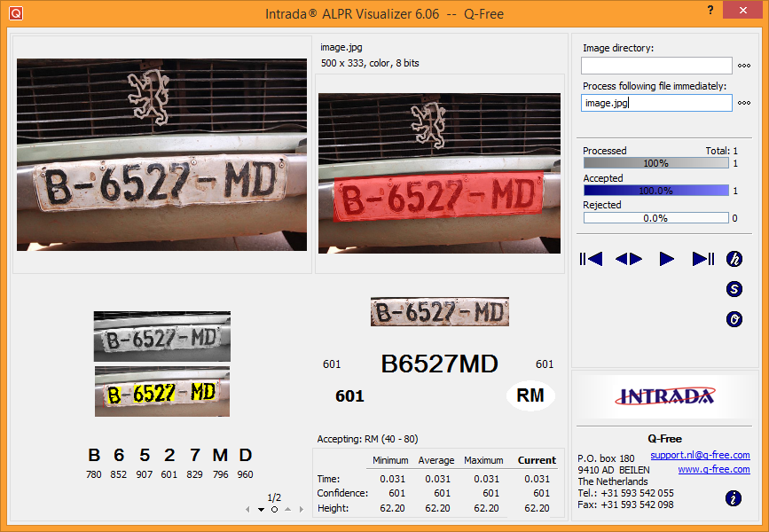Click the image with the red plate overlay

(x=439, y=174)
